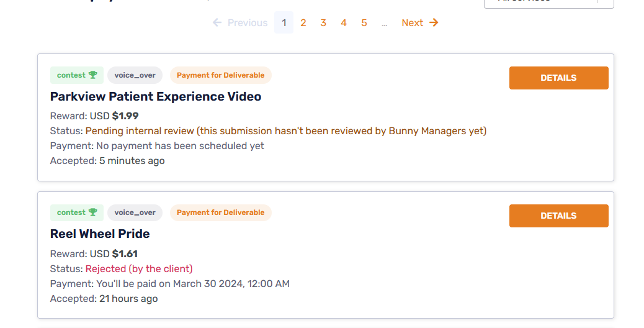This screenshot has width=644, height=328.
Task: Open Details for Reel Wheel Pride
Action: [x=558, y=216]
